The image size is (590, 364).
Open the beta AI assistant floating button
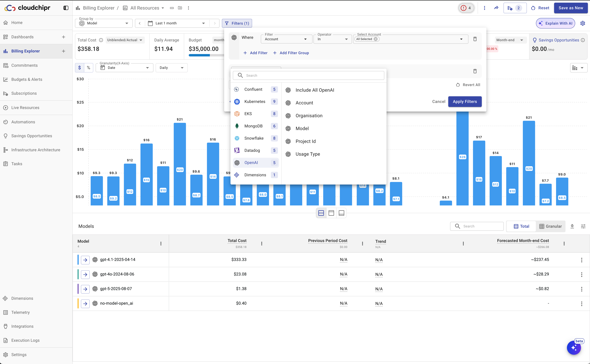point(574,348)
